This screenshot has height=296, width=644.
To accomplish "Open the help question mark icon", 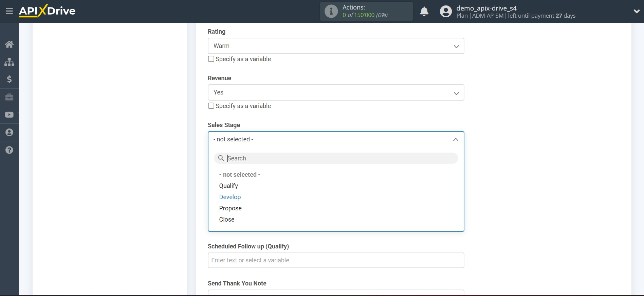I will point(9,150).
